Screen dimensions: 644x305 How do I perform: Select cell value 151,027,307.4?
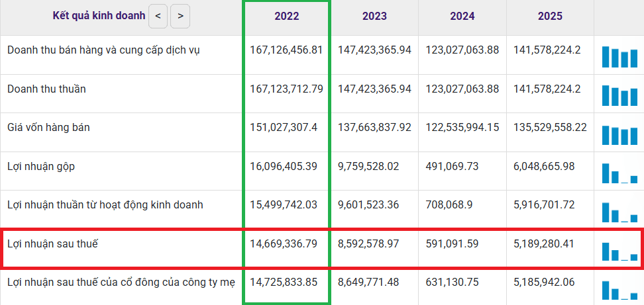point(284,128)
